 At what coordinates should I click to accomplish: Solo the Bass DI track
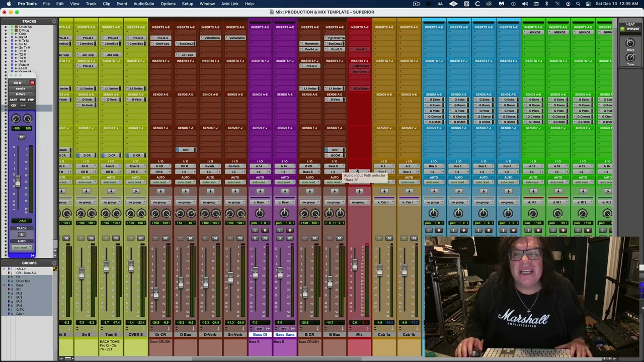click(x=255, y=238)
